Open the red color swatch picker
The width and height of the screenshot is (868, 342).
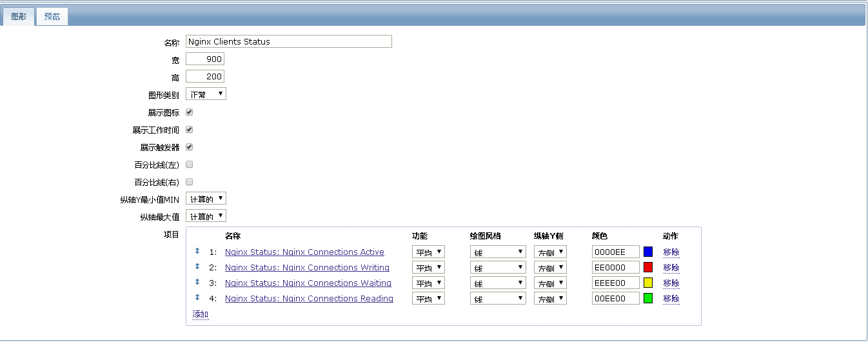(648, 267)
